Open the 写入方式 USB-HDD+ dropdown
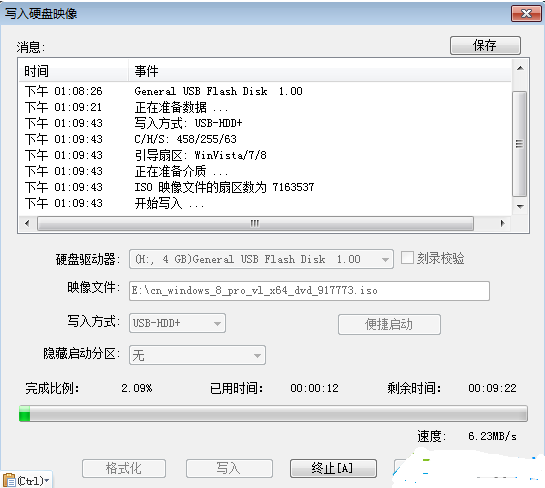The width and height of the screenshot is (545, 488). point(177,323)
